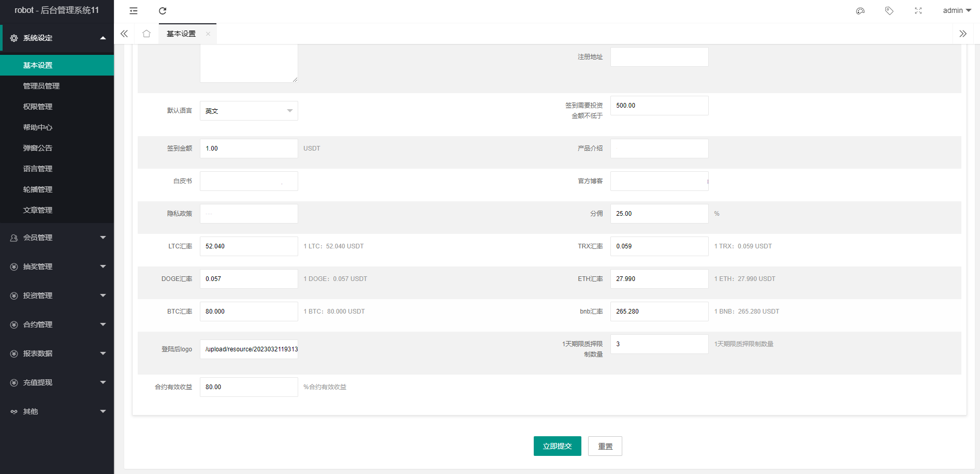This screenshot has height=474, width=980.
Task: Click the 立即提交 submit button
Action: tap(557, 446)
